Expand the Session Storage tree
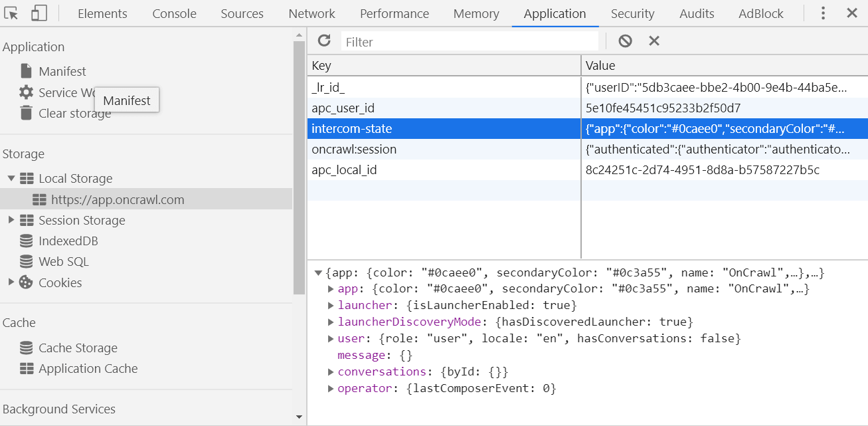Viewport: 868px width, 426px height. [11, 220]
